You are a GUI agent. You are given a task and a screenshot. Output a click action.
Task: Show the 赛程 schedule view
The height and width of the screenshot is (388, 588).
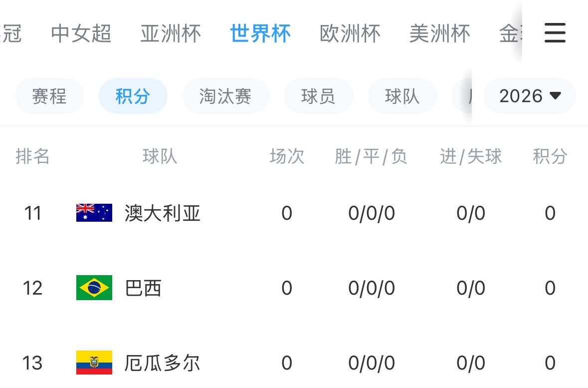point(49,96)
